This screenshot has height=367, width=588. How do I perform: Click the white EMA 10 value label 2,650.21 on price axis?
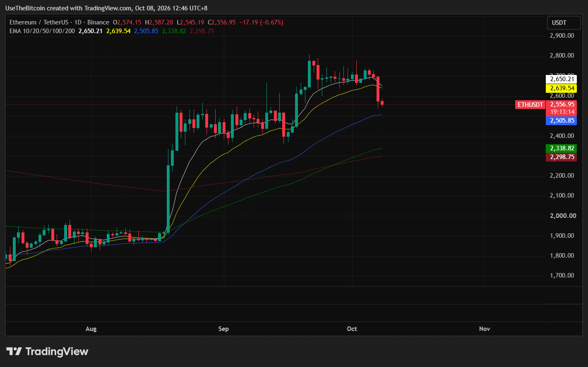point(561,79)
